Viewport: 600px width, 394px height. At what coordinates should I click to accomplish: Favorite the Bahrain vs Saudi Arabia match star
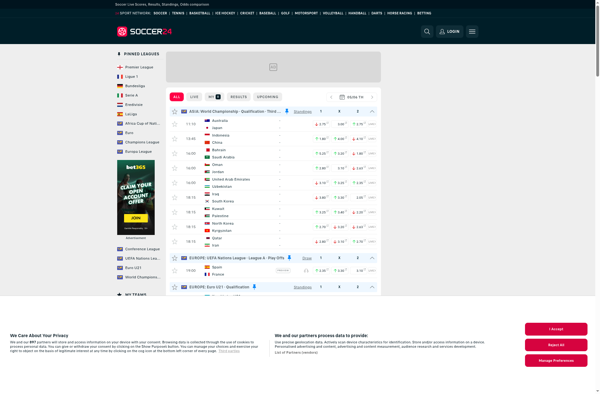pos(174,153)
